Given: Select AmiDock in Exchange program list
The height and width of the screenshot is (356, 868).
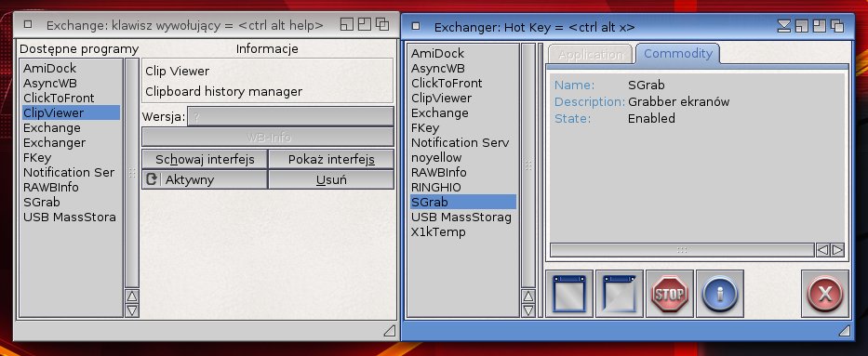Looking at the screenshot, I should (71, 68).
